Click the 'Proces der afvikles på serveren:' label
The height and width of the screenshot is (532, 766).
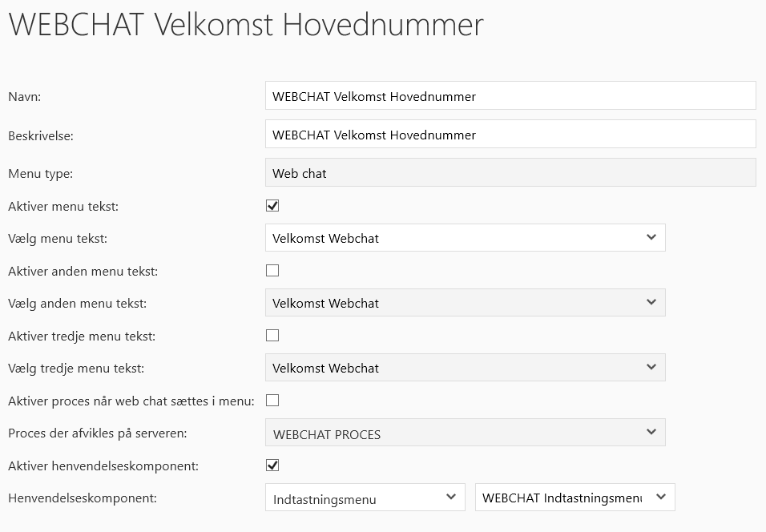coord(97,433)
